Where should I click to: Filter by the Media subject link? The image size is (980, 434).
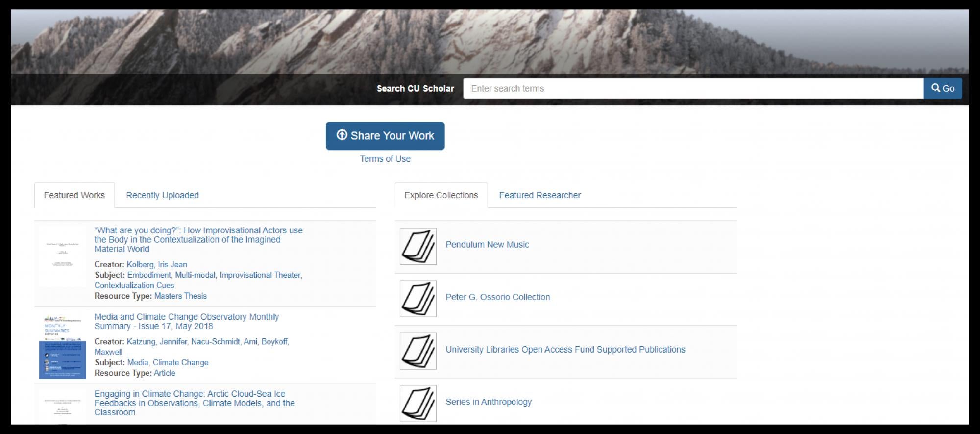(138, 363)
